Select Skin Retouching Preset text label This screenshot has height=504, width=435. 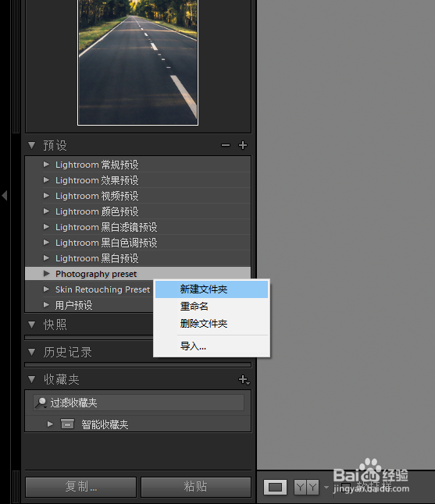pos(102,289)
